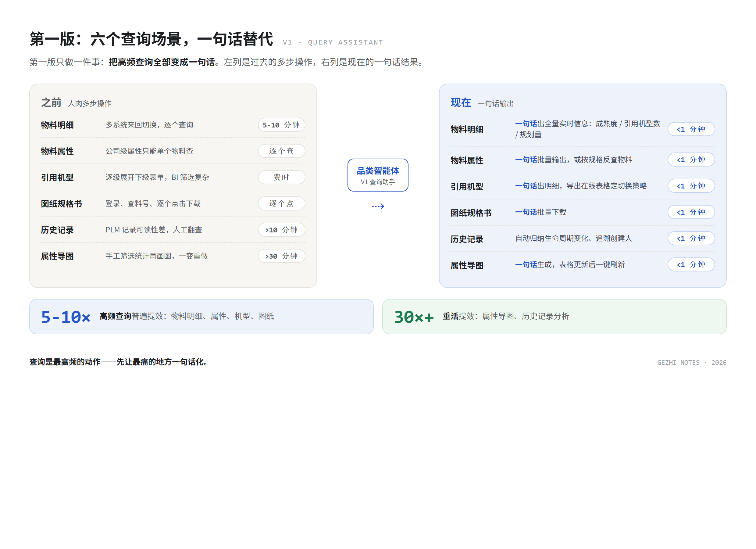Click text 手工筛选统计再画图，一变重做

pyautogui.click(x=157, y=256)
